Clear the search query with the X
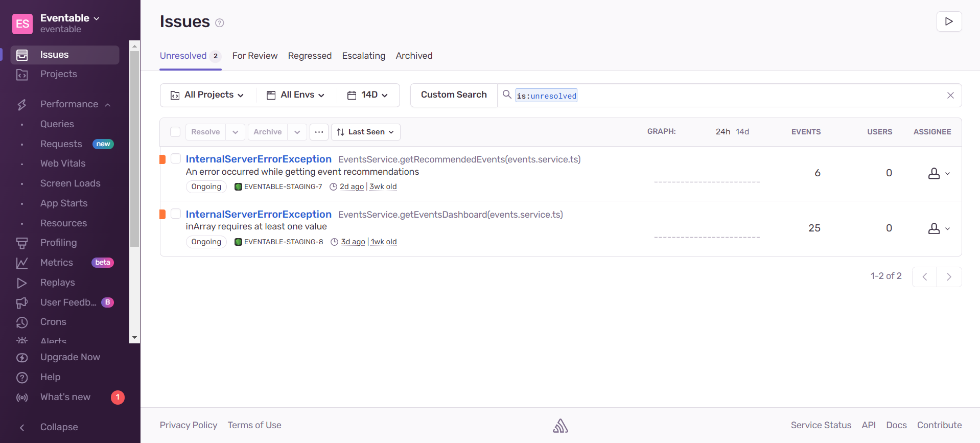Image resolution: width=980 pixels, height=443 pixels. 950,96
